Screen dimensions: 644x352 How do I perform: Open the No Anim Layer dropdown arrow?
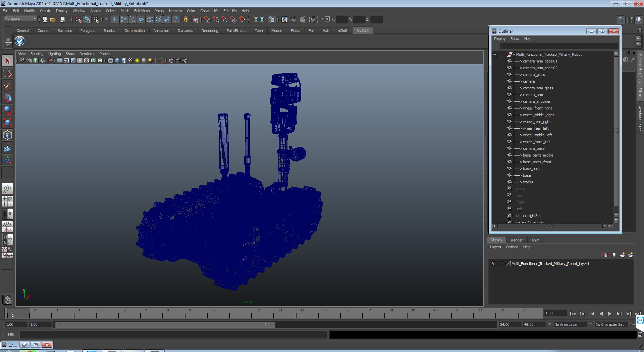pyautogui.click(x=549, y=324)
